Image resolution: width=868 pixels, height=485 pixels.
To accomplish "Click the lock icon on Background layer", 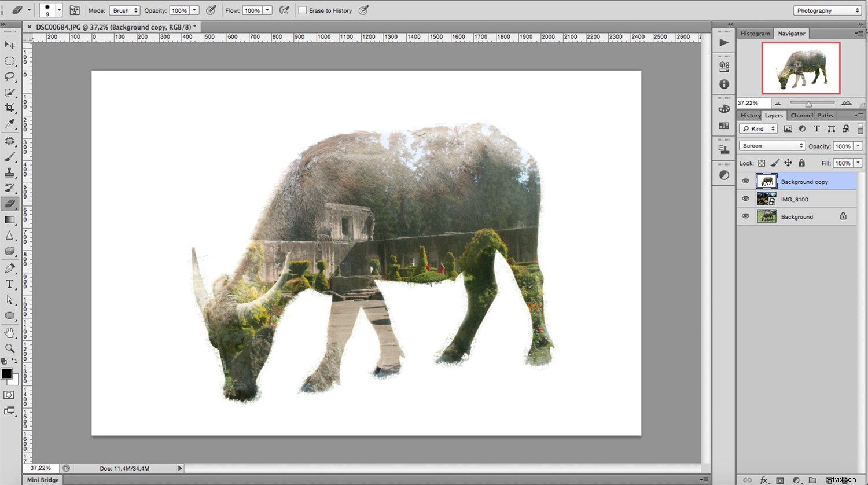I will (843, 216).
